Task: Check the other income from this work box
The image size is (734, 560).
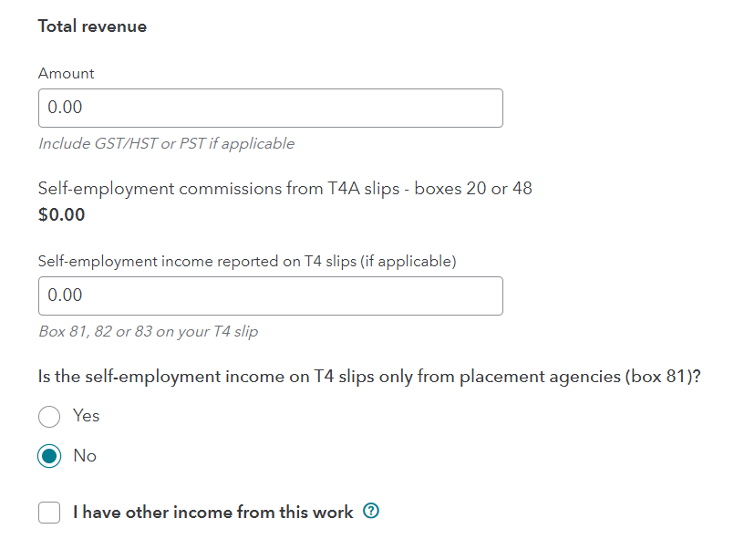Action: (x=49, y=513)
